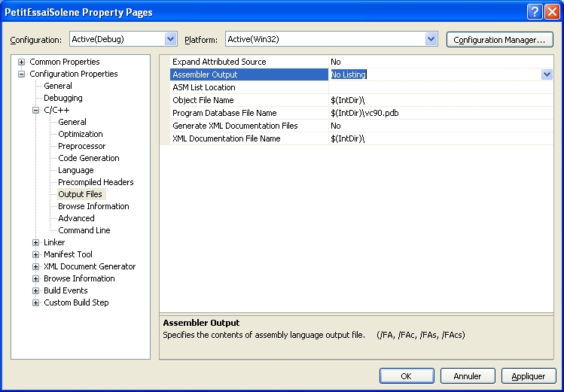Select the Manifest Tool label

coord(68,254)
